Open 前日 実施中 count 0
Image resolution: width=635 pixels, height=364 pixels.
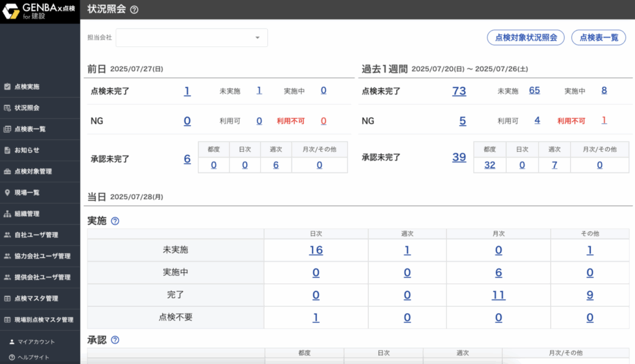click(324, 91)
